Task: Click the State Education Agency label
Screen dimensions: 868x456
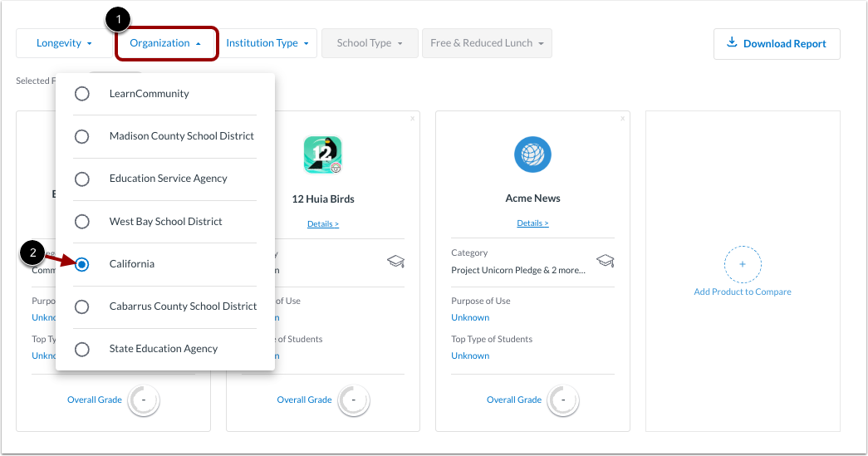Action: 164,349
